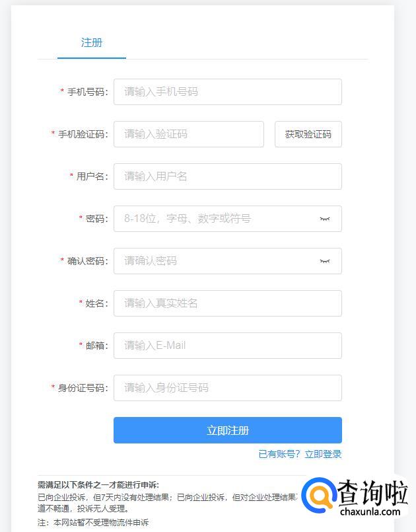The image size is (416, 532).
Task: Submit form with 立即注册 button
Action: click(228, 430)
